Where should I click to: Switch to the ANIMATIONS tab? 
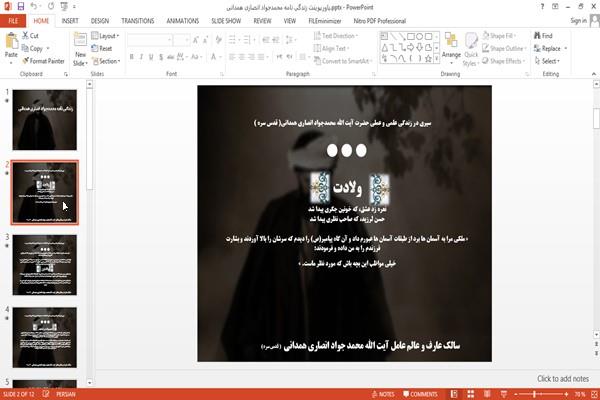coord(183,21)
